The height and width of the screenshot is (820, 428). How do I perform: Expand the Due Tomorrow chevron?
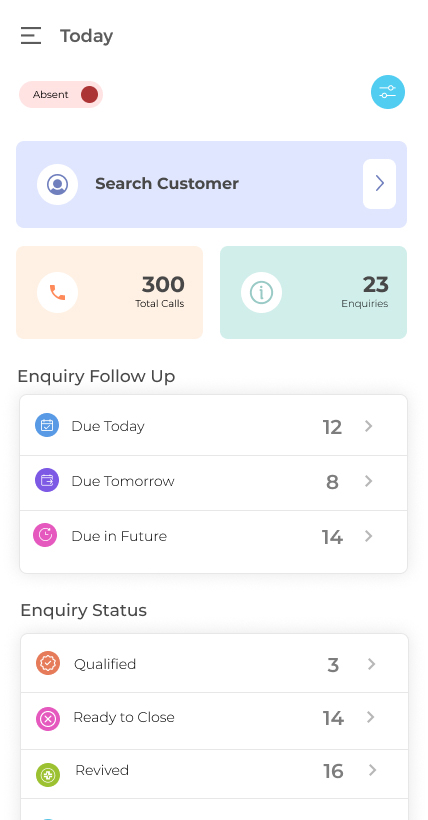[x=368, y=481]
